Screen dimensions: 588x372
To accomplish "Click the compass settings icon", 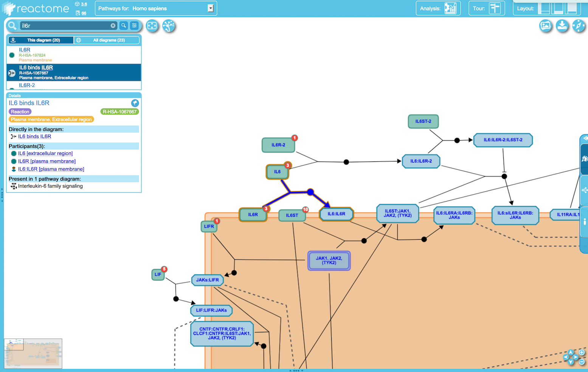I will click(x=579, y=26).
